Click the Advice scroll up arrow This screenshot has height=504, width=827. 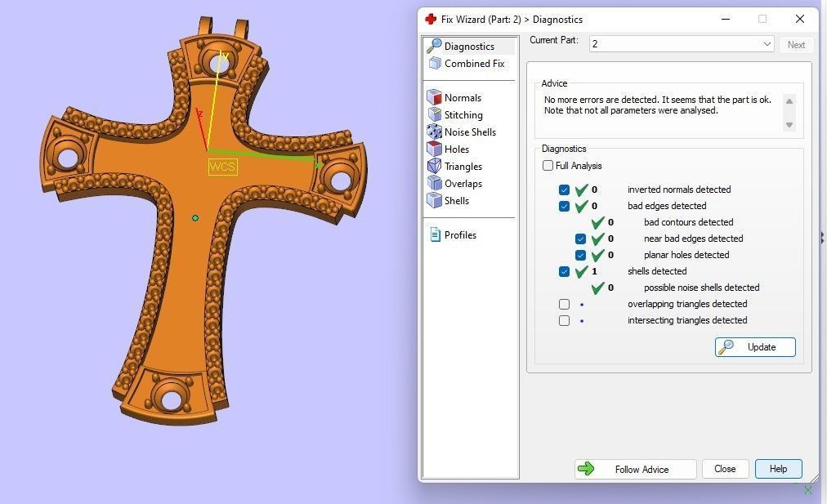tap(789, 101)
